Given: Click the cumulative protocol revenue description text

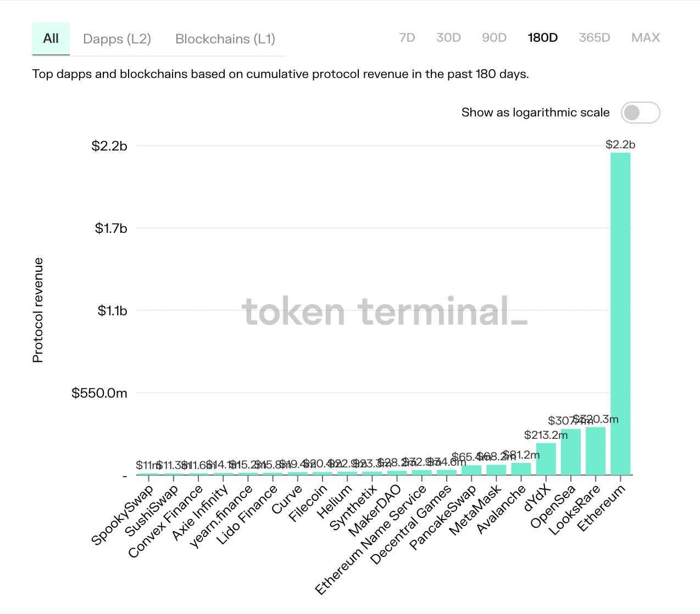Looking at the screenshot, I should click(x=280, y=74).
